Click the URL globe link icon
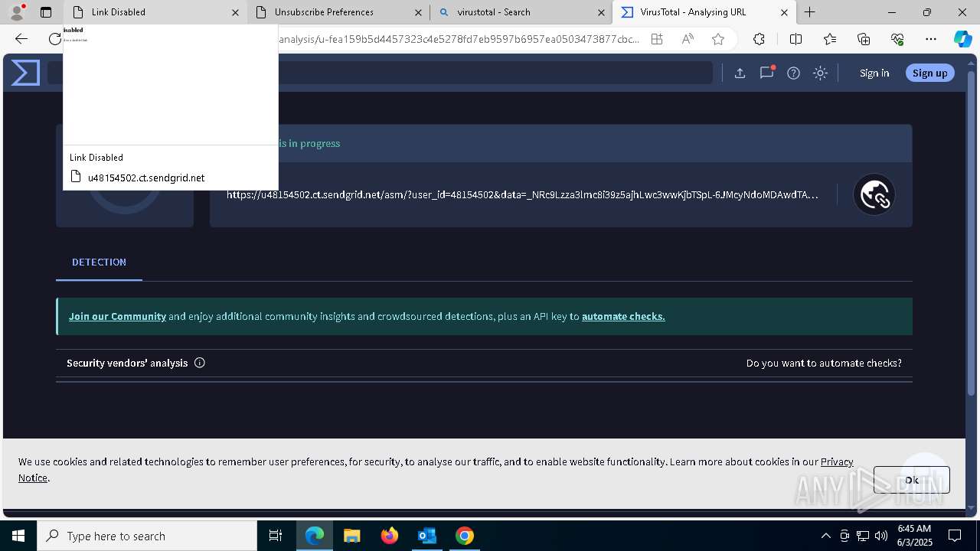980x551 pixels. pyautogui.click(x=874, y=194)
